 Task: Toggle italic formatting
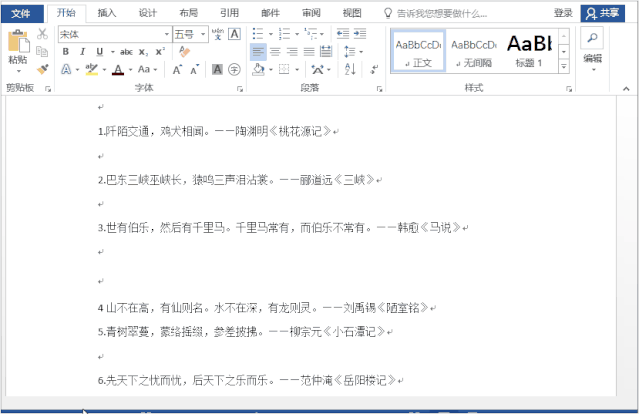(83, 52)
